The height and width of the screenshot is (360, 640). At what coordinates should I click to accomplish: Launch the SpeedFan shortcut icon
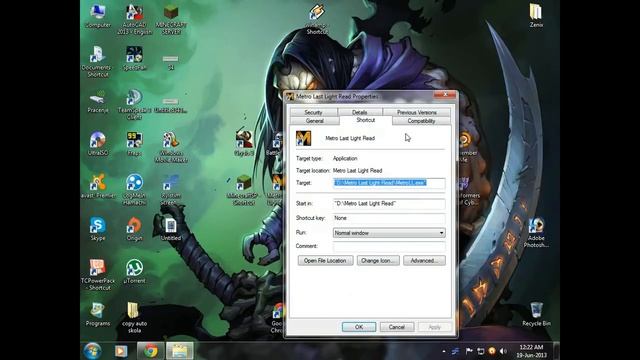134,58
